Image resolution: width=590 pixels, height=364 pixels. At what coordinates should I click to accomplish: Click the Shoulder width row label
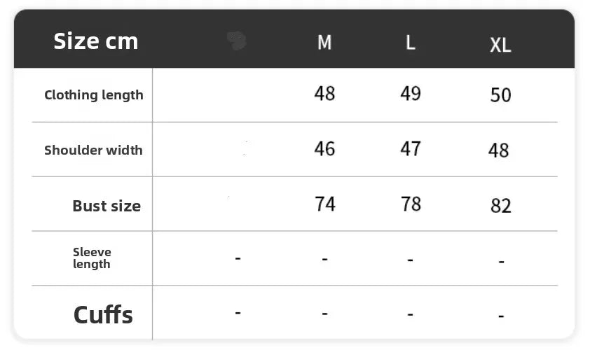tap(93, 150)
